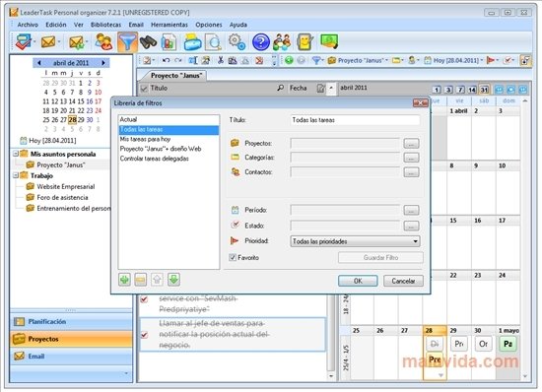Open the Proyecto "Janus" toolbar dropdown
This screenshot has width=542, height=392.
[358, 60]
